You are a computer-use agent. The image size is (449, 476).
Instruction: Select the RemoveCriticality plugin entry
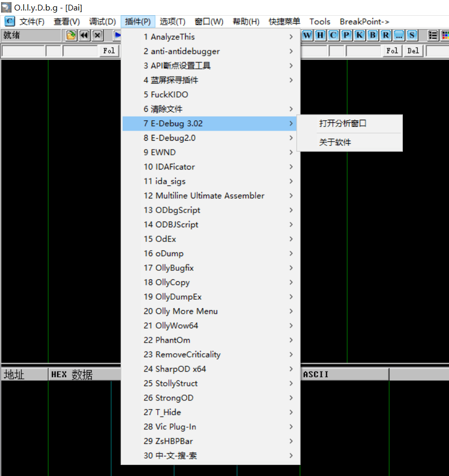pos(210,355)
